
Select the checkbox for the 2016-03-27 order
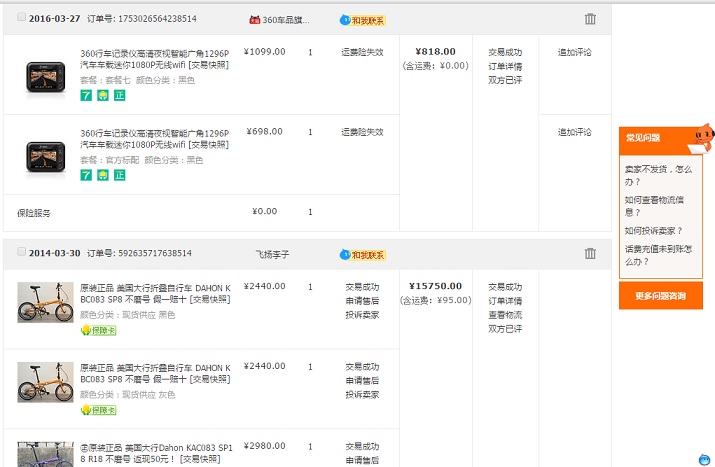(x=21, y=17)
